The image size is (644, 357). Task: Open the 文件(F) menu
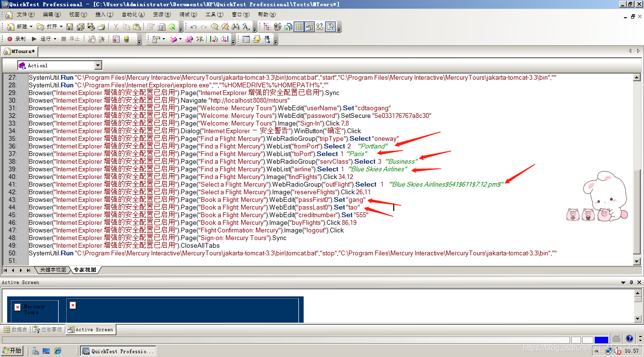[26, 15]
